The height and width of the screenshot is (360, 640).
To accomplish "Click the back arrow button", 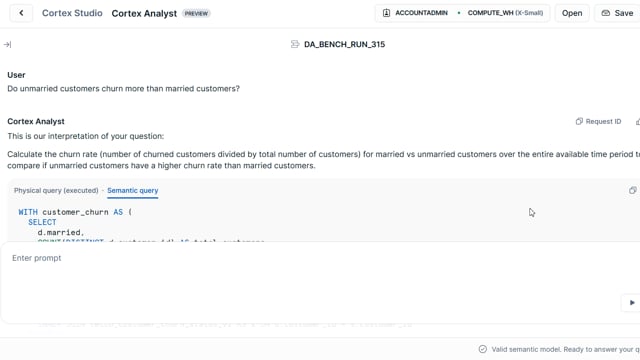I will (21, 13).
